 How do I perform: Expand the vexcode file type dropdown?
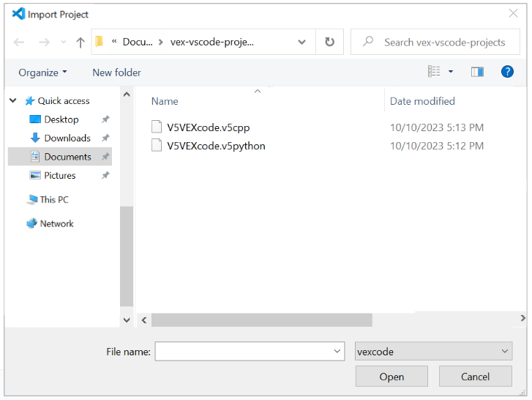click(433, 352)
